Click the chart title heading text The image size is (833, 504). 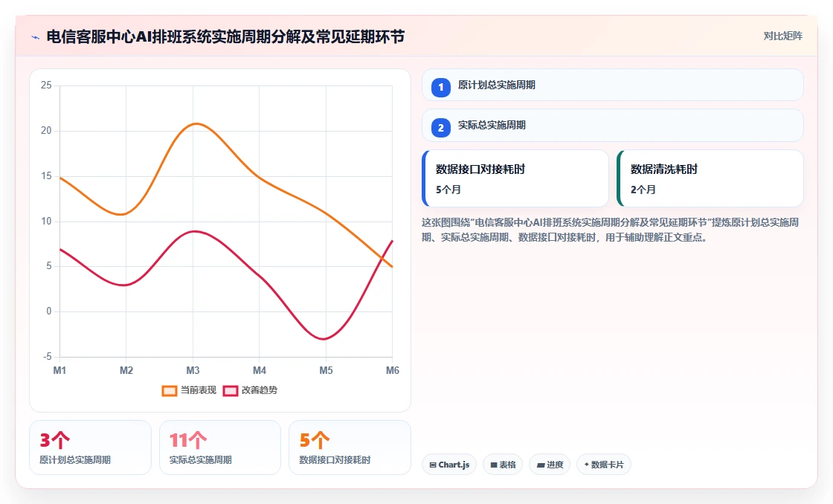[x=226, y=36]
